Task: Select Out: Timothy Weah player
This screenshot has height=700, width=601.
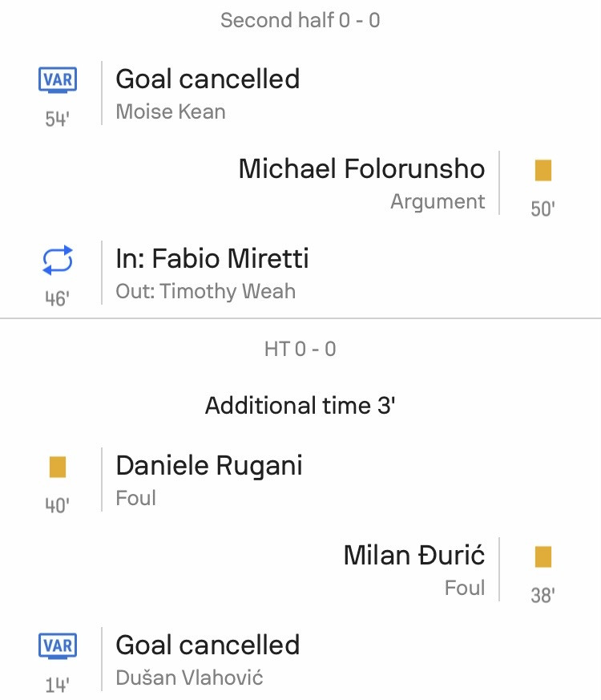Action: [205, 291]
